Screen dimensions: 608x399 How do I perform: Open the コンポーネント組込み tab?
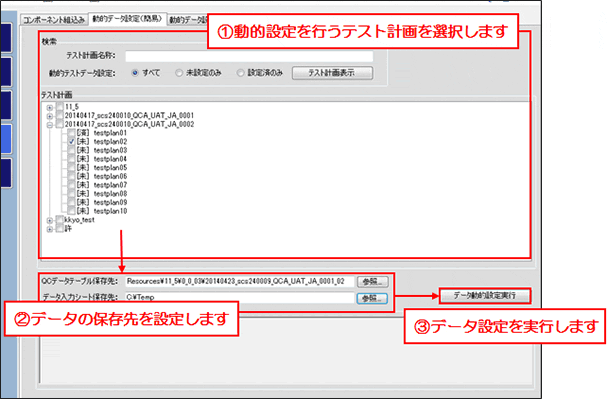click(54, 20)
